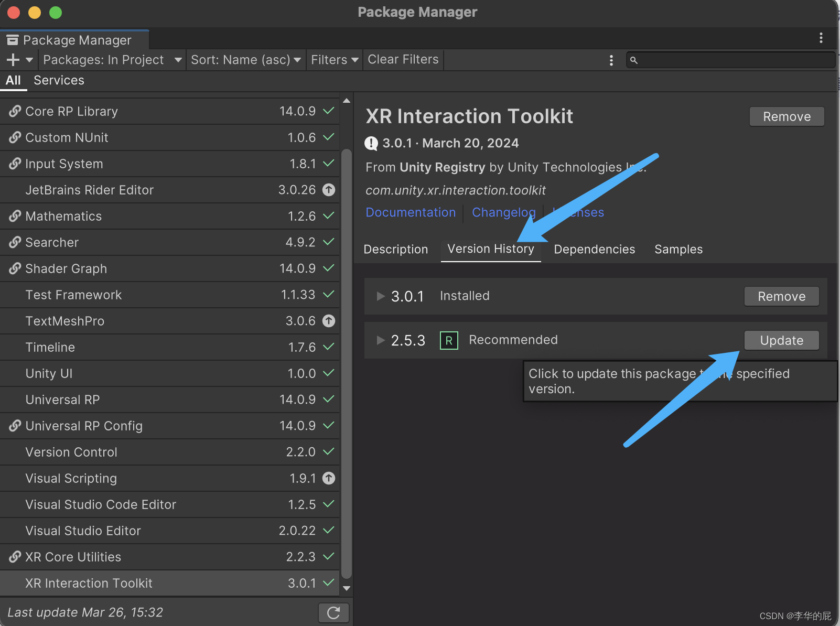Select the Visual Studio Editor package

click(x=170, y=531)
